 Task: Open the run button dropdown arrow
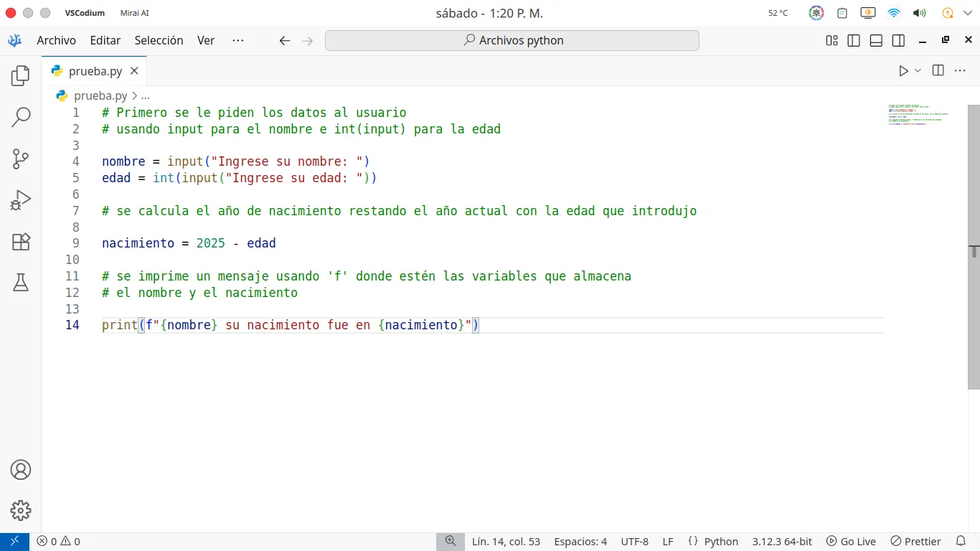pyautogui.click(x=918, y=71)
